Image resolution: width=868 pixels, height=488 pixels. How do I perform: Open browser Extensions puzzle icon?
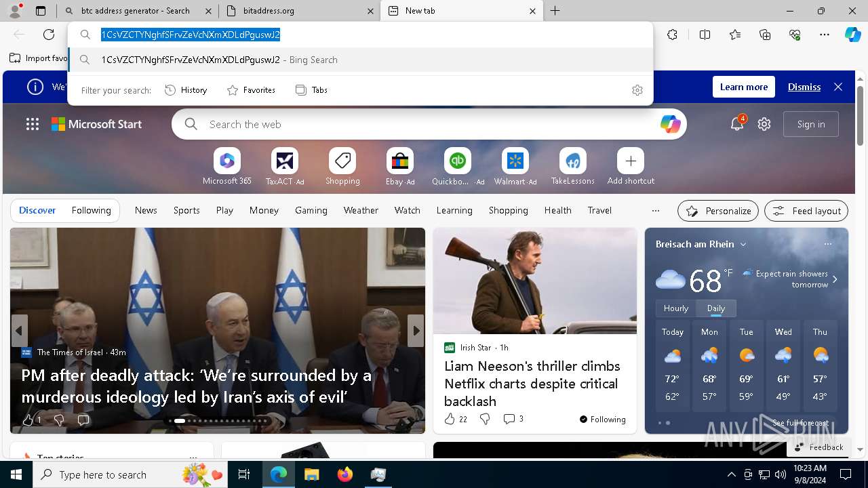click(x=672, y=35)
